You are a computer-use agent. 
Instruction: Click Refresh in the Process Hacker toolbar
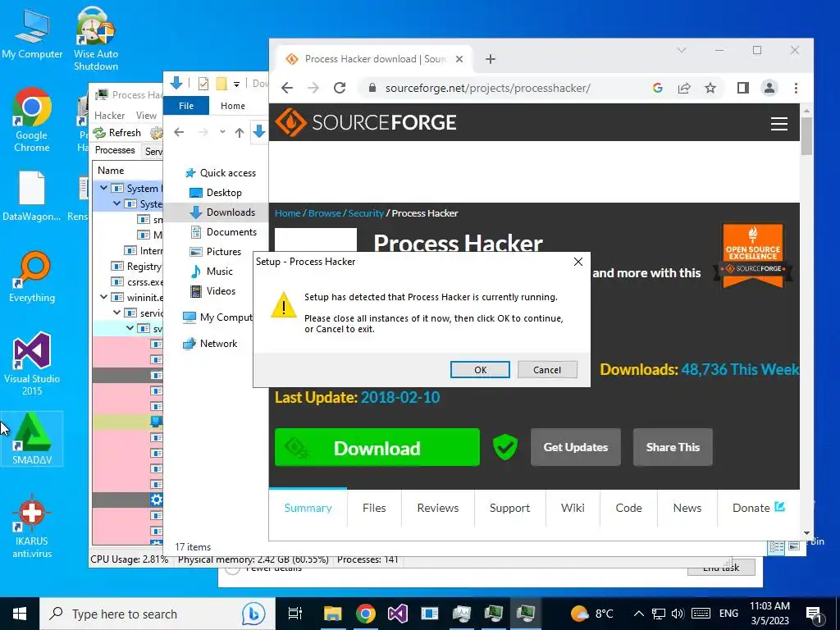pyautogui.click(x=117, y=133)
